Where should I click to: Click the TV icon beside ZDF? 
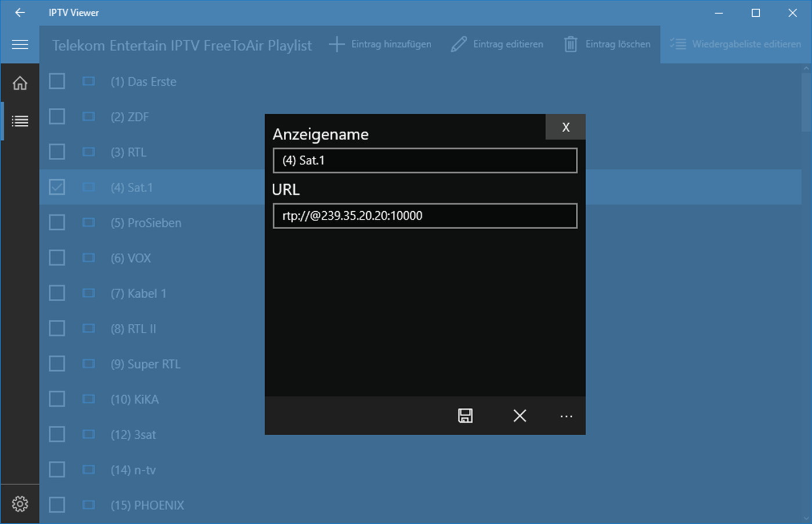88,117
